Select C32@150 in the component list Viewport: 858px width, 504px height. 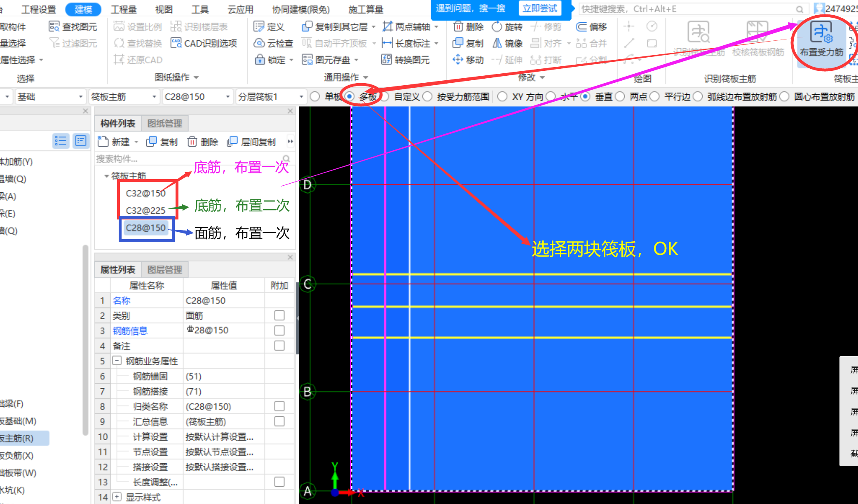point(145,193)
